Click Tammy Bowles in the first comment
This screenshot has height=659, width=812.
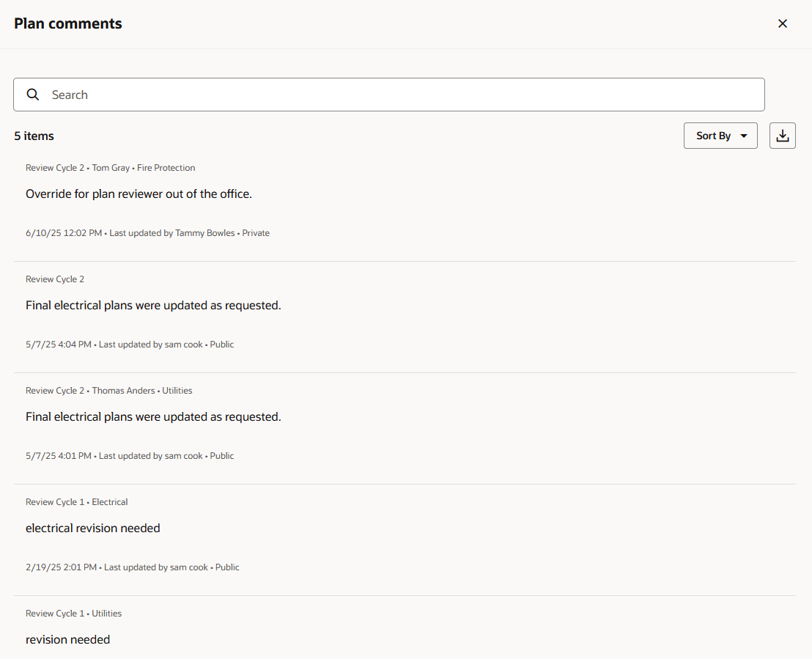coord(204,233)
